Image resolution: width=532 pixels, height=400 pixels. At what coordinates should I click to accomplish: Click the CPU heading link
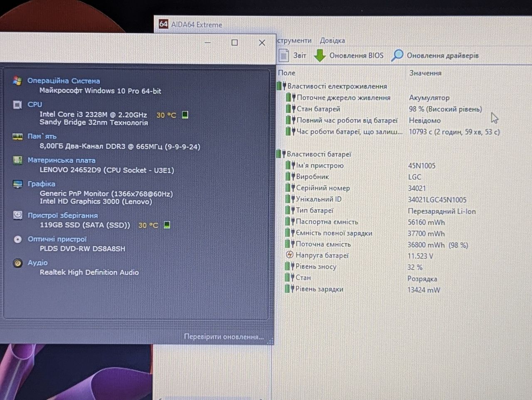tap(35, 104)
